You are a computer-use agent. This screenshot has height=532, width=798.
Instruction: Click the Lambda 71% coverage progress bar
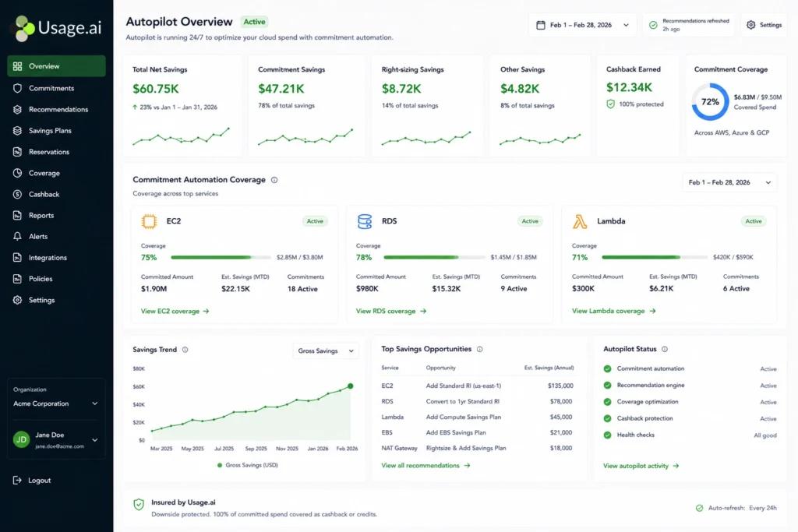coord(655,257)
